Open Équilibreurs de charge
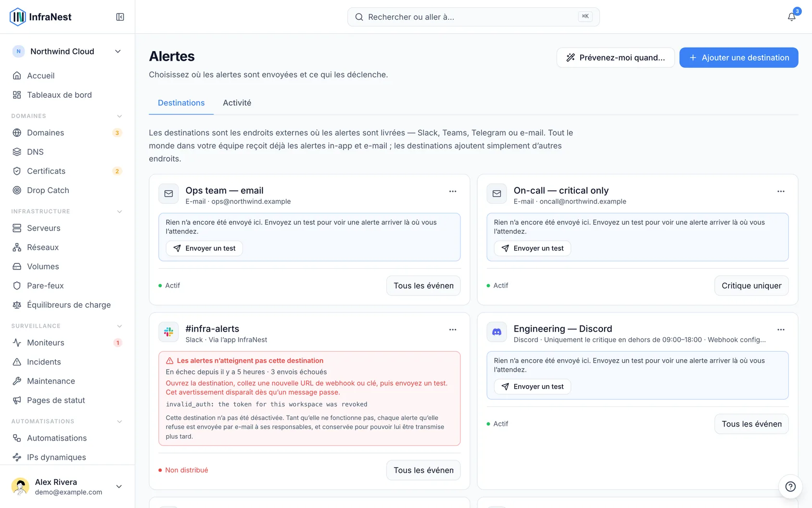 (x=67, y=305)
